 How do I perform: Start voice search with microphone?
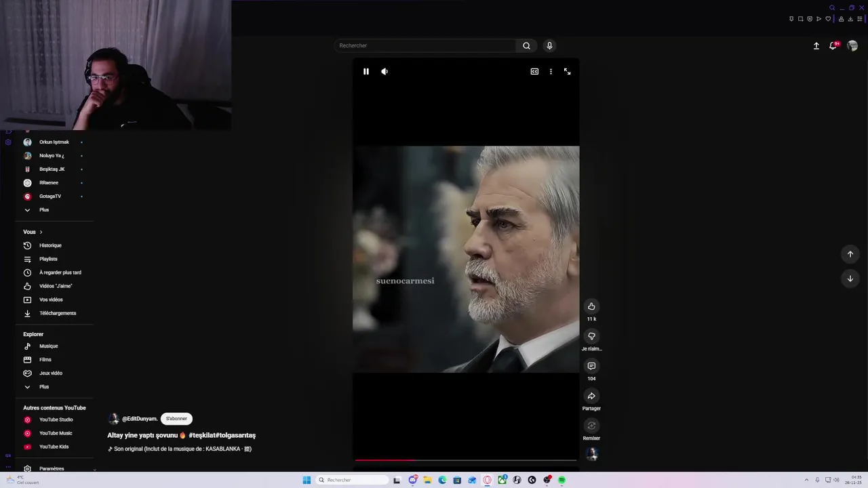[549, 45]
